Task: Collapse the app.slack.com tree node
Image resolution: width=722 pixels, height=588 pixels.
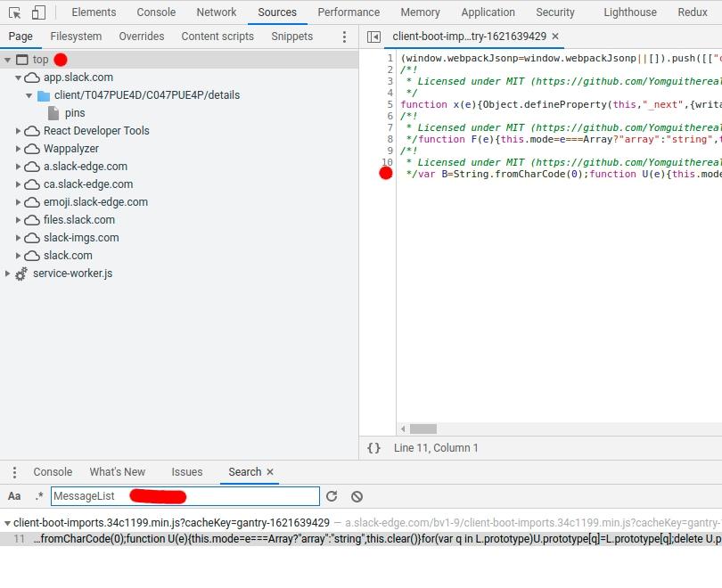Action: pyautogui.click(x=18, y=78)
